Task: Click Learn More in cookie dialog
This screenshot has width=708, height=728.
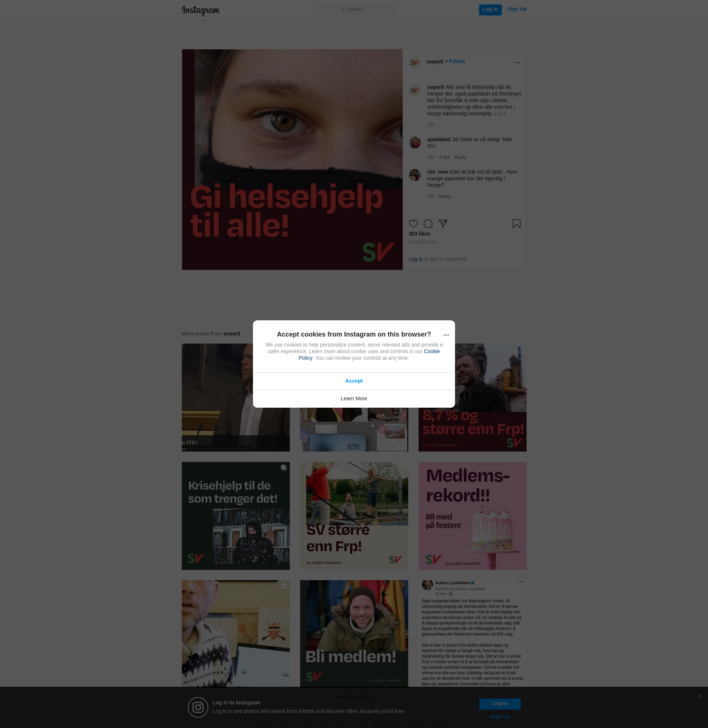Action: 354,399
